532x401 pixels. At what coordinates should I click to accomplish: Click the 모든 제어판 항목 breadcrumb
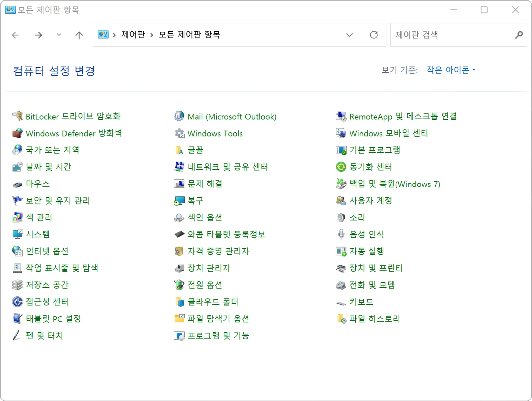(189, 35)
